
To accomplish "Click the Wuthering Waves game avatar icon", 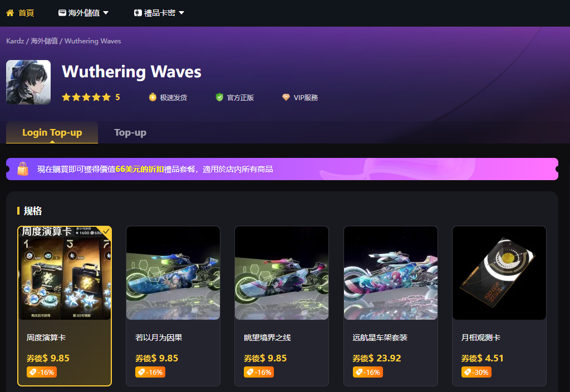I will click(x=28, y=82).
